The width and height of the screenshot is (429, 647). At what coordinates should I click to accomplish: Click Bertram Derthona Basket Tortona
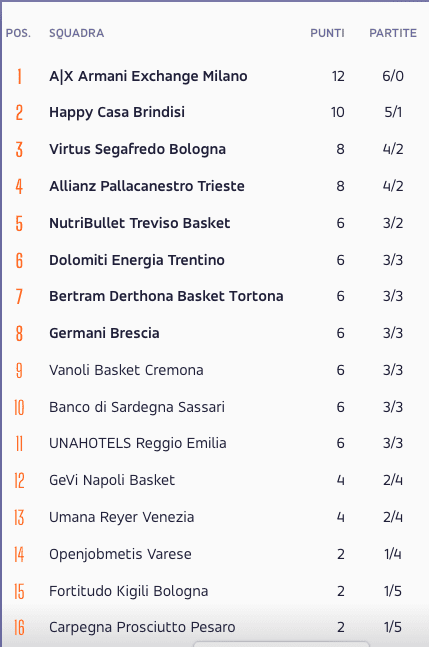(166, 296)
